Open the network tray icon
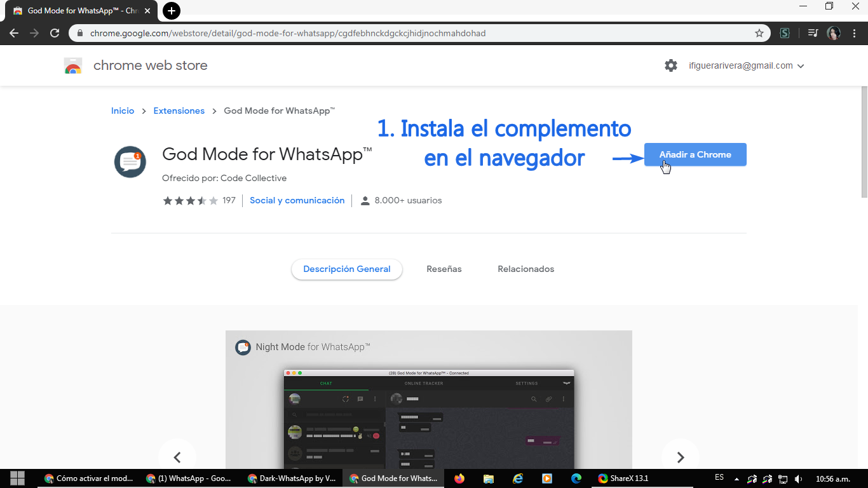Image resolution: width=868 pixels, height=488 pixels. tap(783, 479)
